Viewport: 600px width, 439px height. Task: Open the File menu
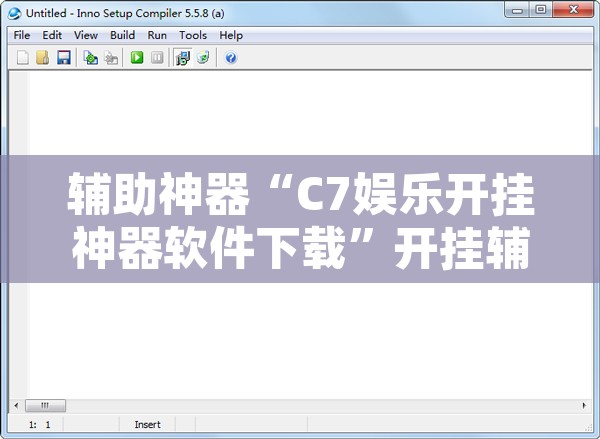click(x=22, y=35)
